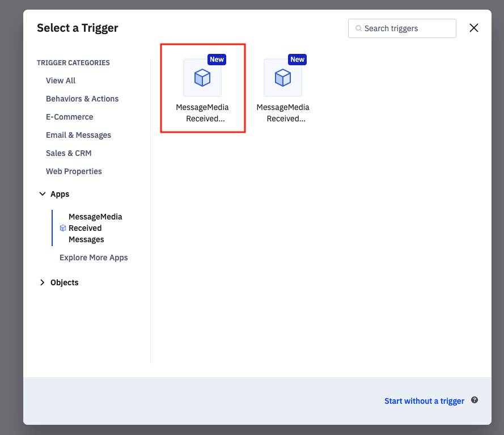Choose the right MessageMedia Received trigger card
Screen dimensions: 504x435
(283, 88)
